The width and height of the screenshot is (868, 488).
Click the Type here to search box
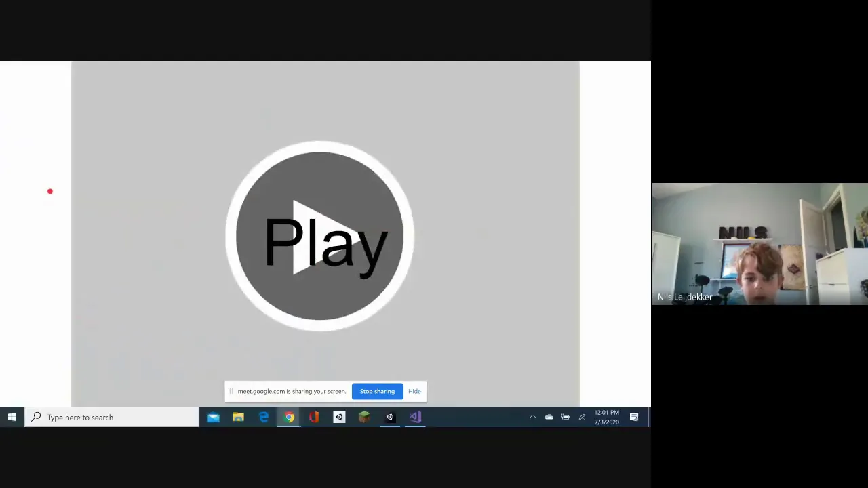[112, 417]
